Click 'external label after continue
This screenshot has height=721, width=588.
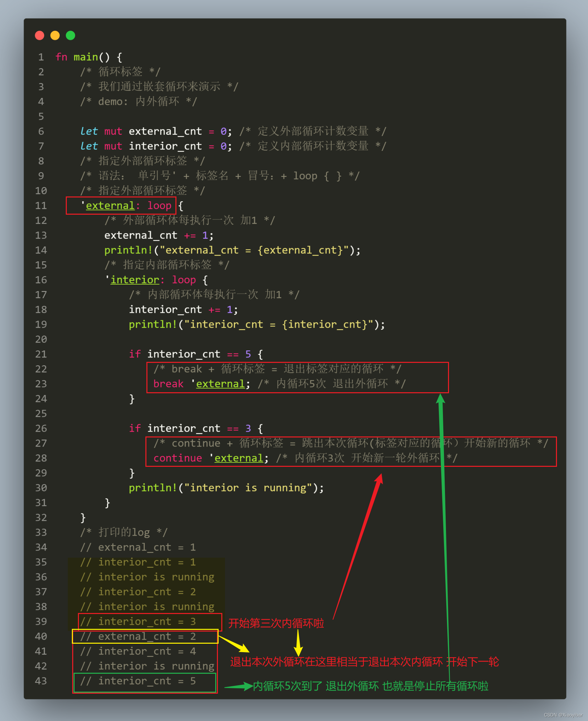point(236,458)
